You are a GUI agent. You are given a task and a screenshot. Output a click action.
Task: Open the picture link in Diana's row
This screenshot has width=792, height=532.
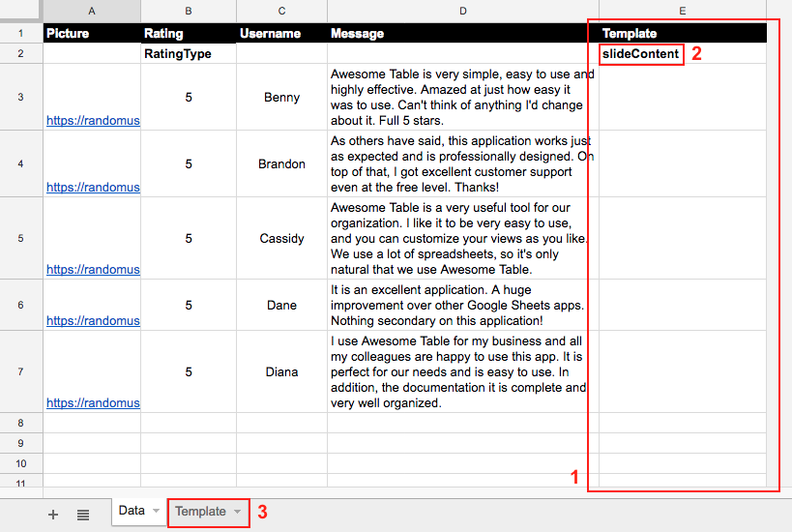click(x=93, y=403)
